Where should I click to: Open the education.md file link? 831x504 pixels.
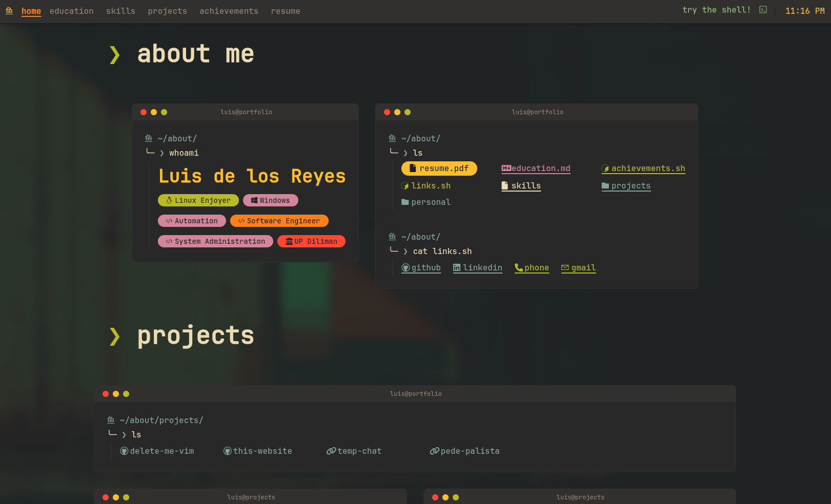click(x=536, y=169)
